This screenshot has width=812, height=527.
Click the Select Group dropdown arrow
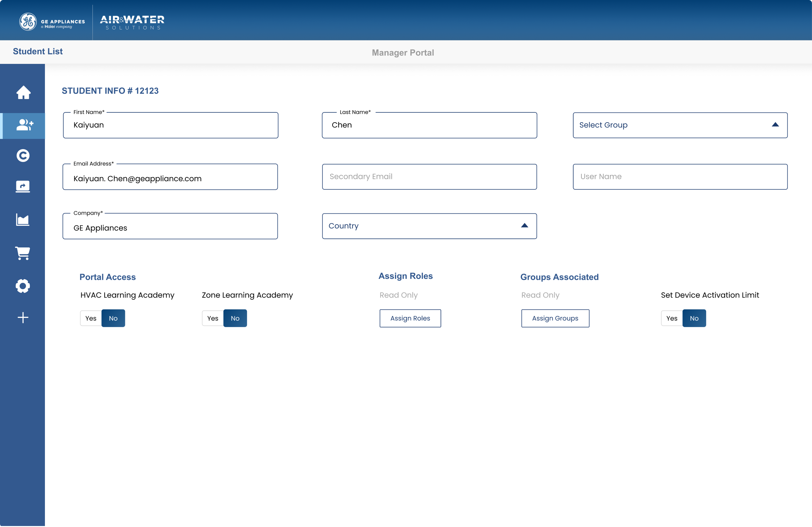pyautogui.click(x=775, y=125)
